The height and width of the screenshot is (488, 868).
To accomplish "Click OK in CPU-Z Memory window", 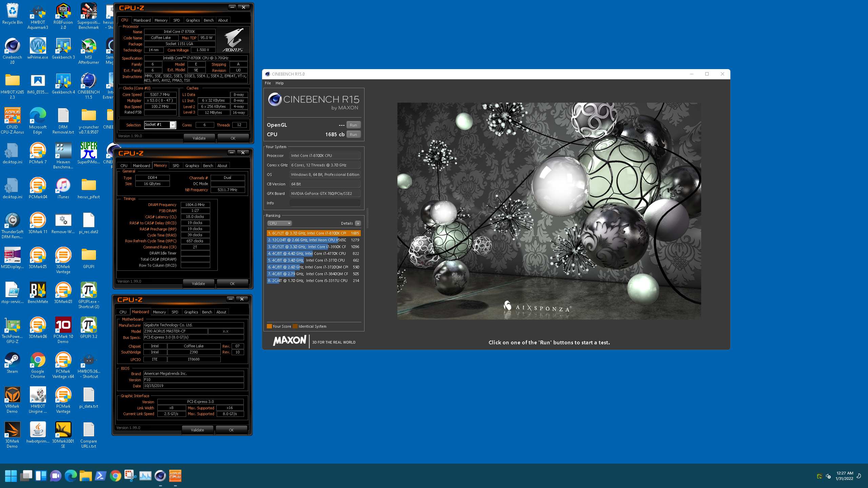I will (232, 284).
